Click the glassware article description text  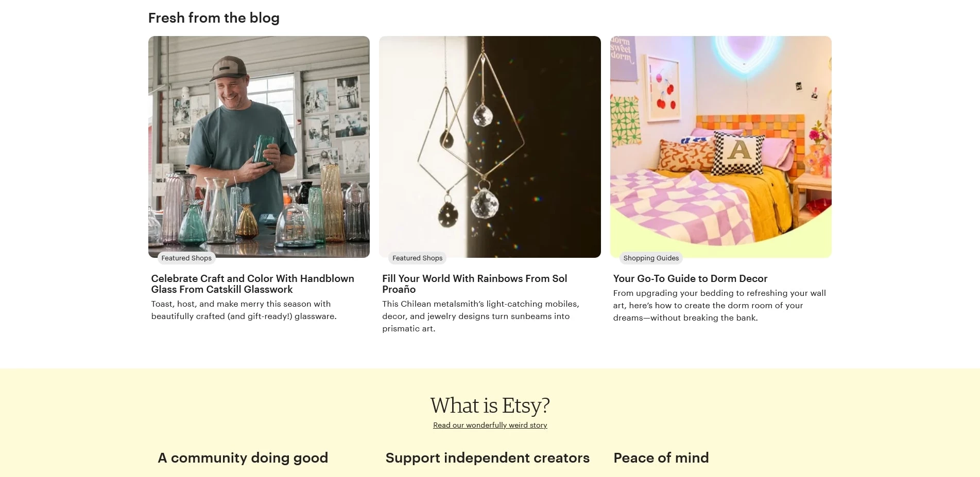point(243,310)
